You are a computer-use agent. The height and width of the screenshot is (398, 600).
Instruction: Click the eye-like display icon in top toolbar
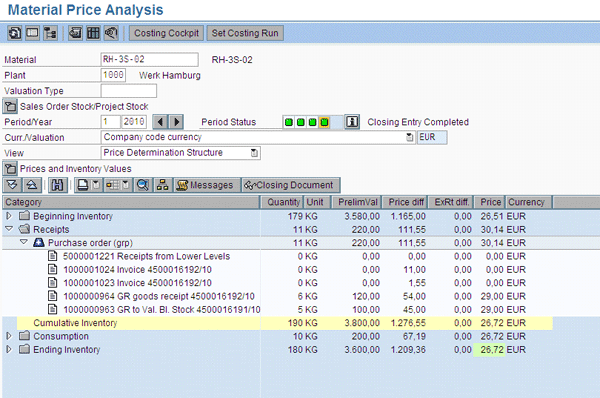pyautogui.click(x=111, y=33)
